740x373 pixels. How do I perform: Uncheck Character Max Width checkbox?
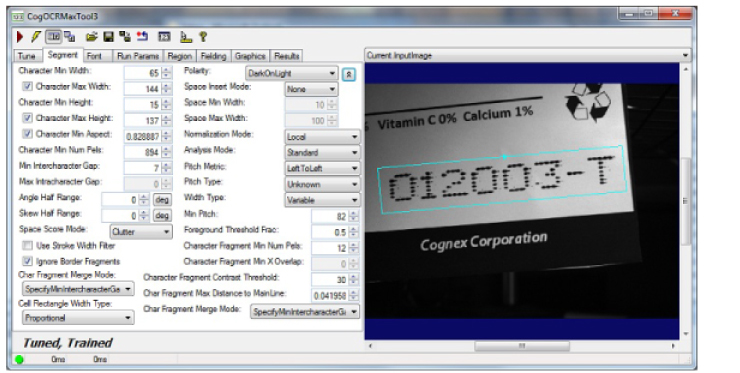tap(27, 86)
